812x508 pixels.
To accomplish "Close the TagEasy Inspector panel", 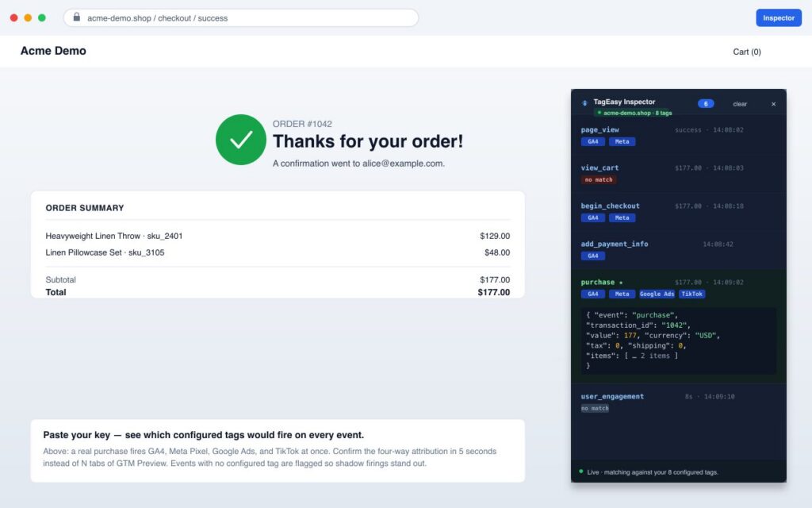I will [774, 104].
